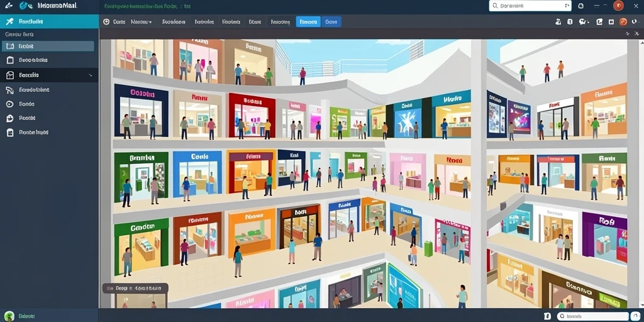
Task: Select the highlighted image item in sidebar
Action: tap(48, 47)
